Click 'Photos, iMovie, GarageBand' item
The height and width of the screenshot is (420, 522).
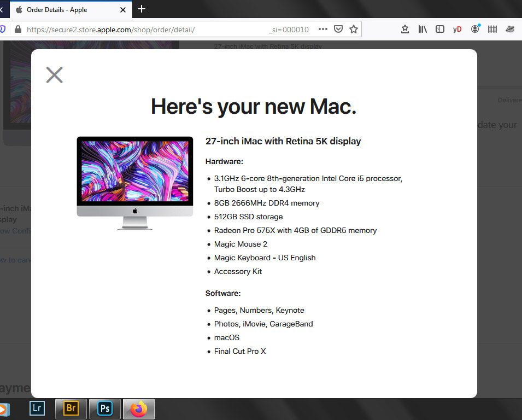coord(263,324)
